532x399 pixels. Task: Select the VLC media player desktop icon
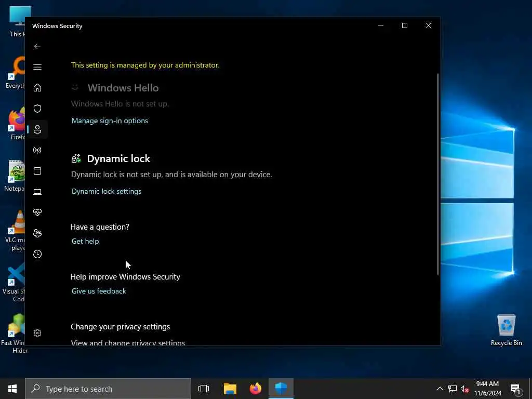[15, 231]
